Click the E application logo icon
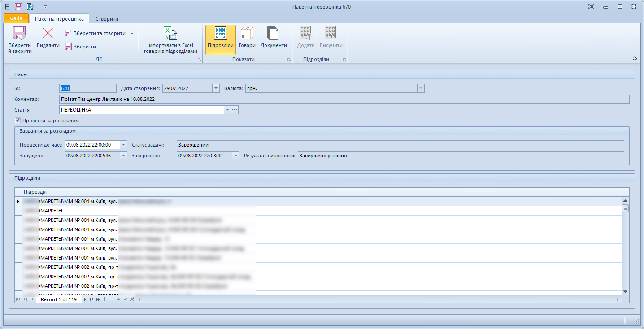644x329 pixels. [x=7, y=7]
